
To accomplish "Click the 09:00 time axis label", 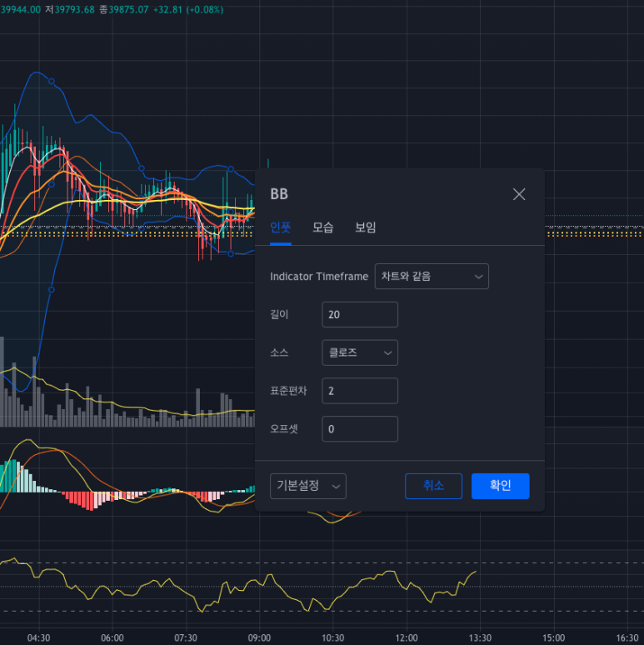I will (x=259, y=638).
